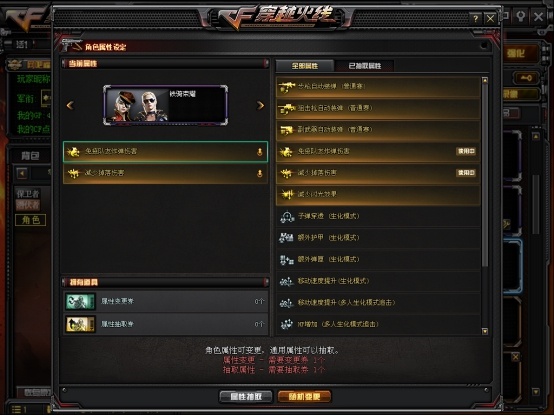Click the sidearm auto-reload attribute icon
Viewport: 554px width, 416px height.
coord(287,130)
